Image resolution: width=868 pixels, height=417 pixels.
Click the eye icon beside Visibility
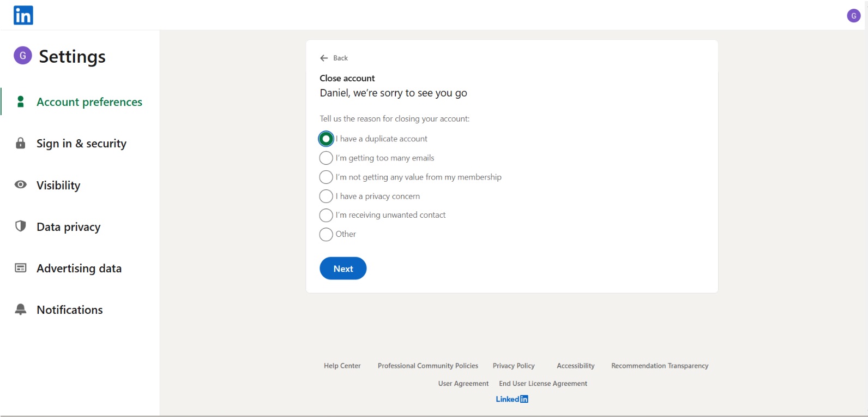click(x=21, y=185)
